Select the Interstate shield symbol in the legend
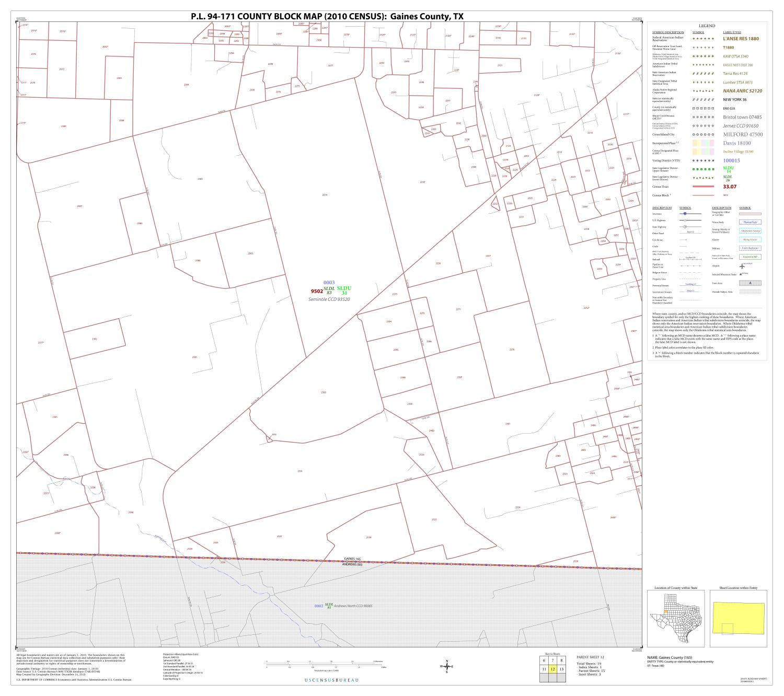This screenshot has height=696, width=784. click(x=685, y=214)
